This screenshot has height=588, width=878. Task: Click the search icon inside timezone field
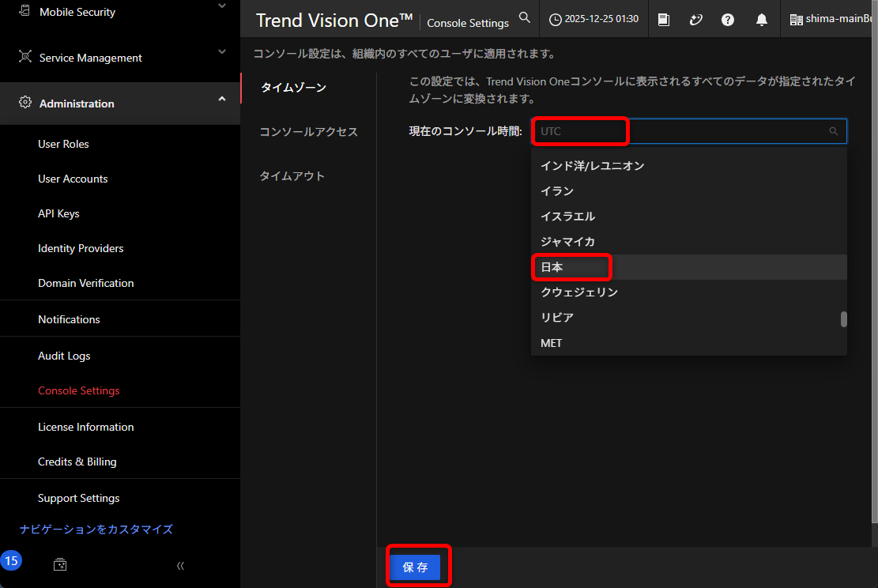pyautogui.click(x=833, y=131)
